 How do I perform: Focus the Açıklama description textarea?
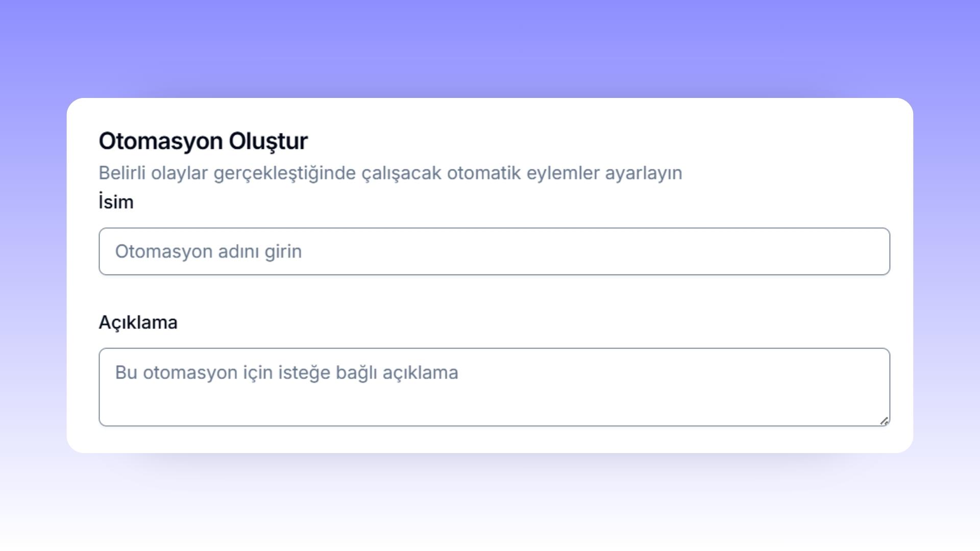(x=494, y=387)
